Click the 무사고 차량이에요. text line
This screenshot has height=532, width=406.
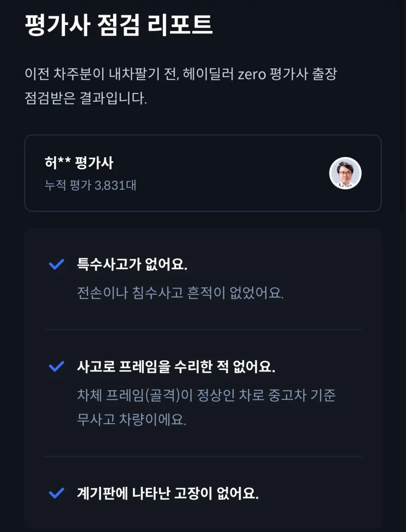coord(131,419)
